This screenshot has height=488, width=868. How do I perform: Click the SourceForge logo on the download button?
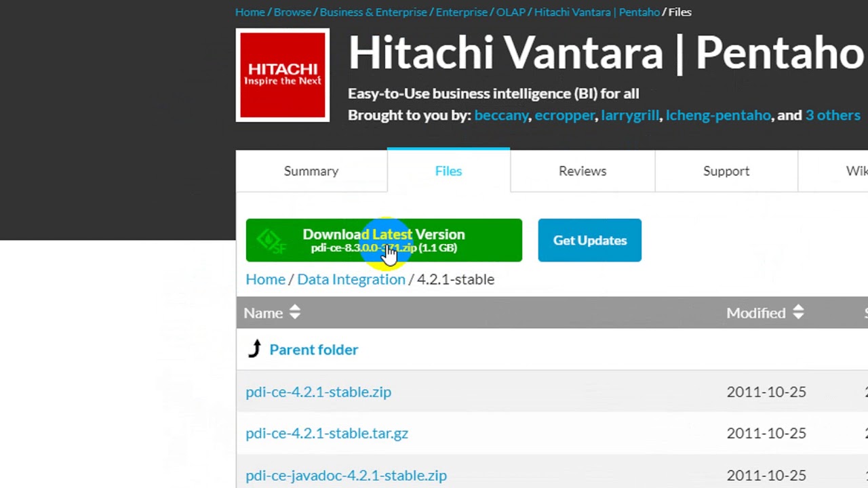(271, 241)
